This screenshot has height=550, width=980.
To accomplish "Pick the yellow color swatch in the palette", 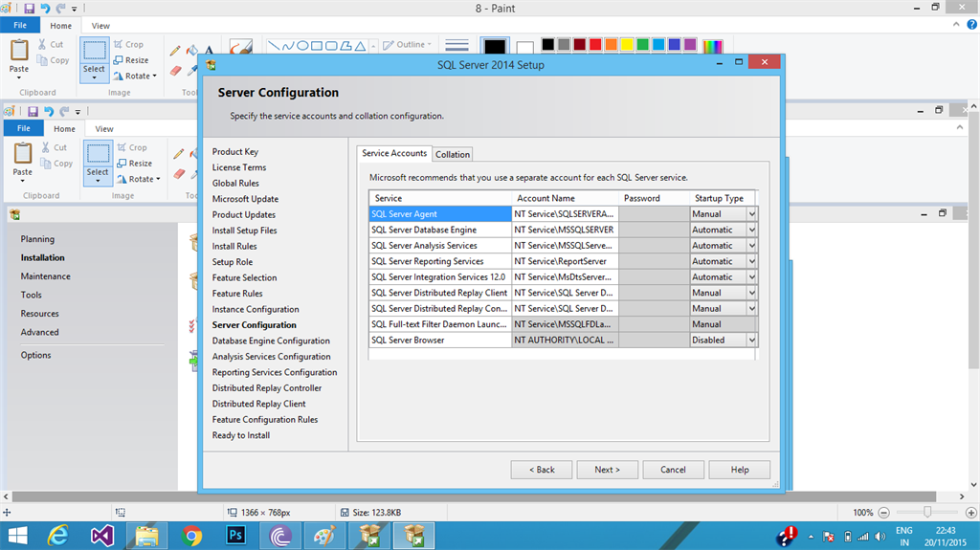I will tap(627, 44).
